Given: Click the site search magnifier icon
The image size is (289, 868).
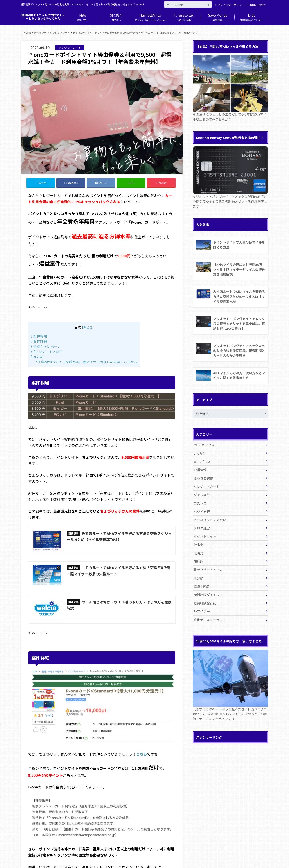Looking at the screenshot, I should [208, 5].
